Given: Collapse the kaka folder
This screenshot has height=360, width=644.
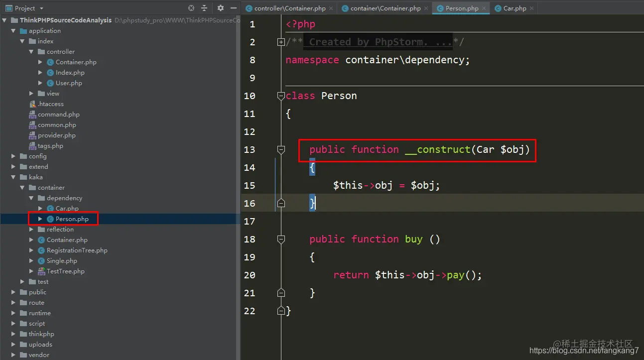Looking at the screenshot, I should tap(13, 177).
